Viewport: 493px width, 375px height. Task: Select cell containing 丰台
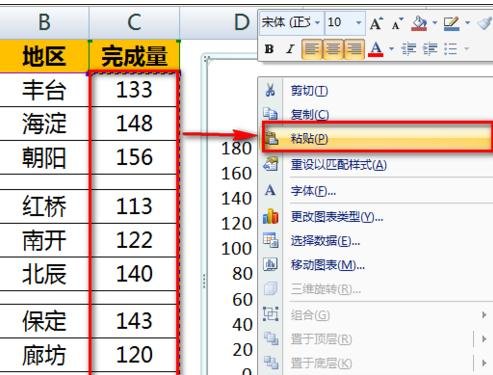44,90
